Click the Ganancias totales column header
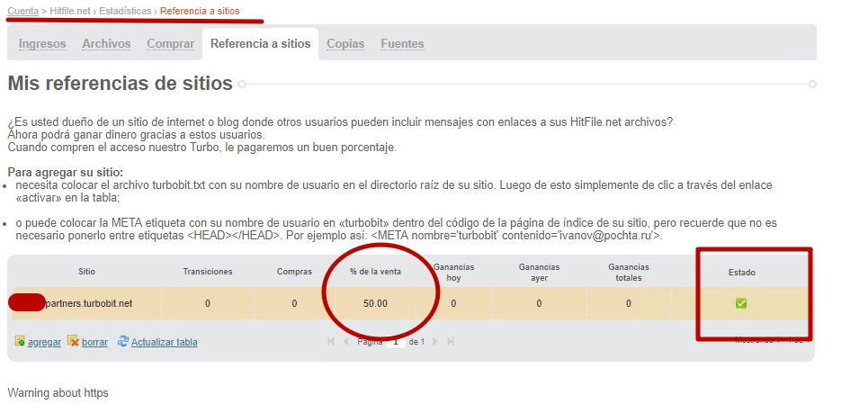Image resolution: width=868 pixels, height=413 pixels. click(x=629, y=272)
